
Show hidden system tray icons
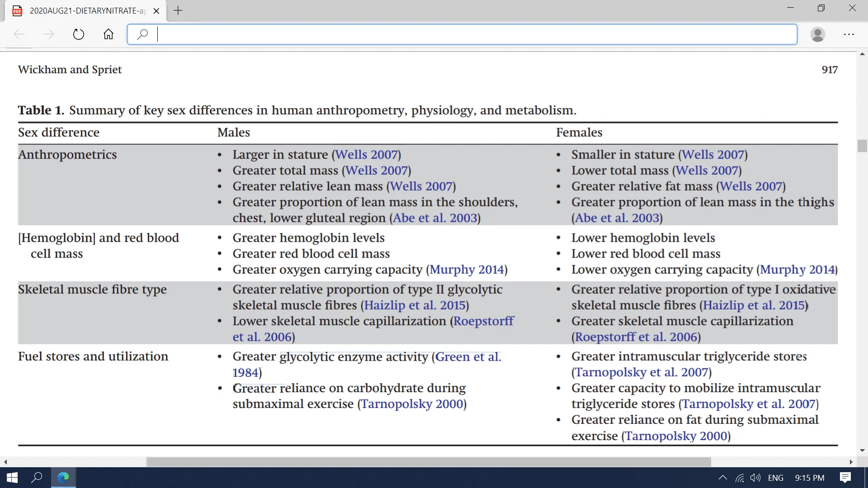point(723,478)
